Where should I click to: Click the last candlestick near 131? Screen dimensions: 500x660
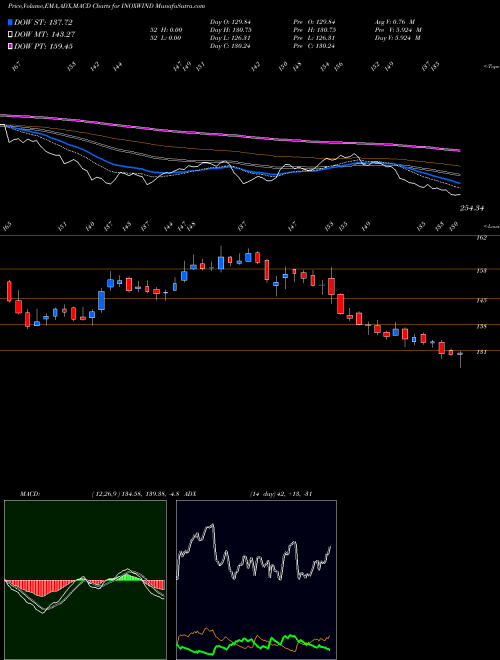pos(460,354)
